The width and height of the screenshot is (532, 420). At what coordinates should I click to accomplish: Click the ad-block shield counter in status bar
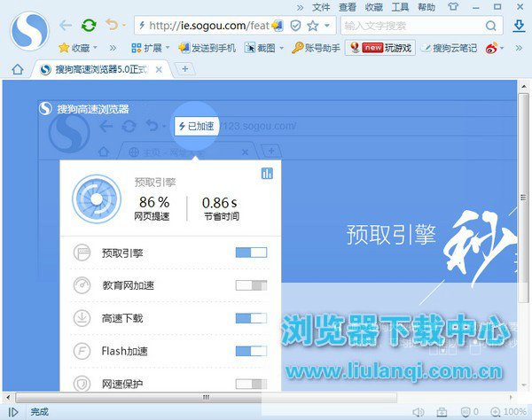[x=469, y=412]
